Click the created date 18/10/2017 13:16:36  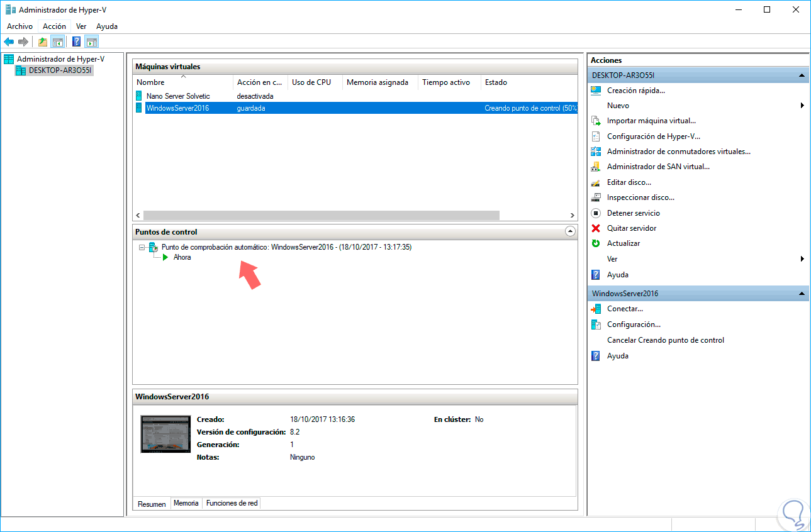322,419
